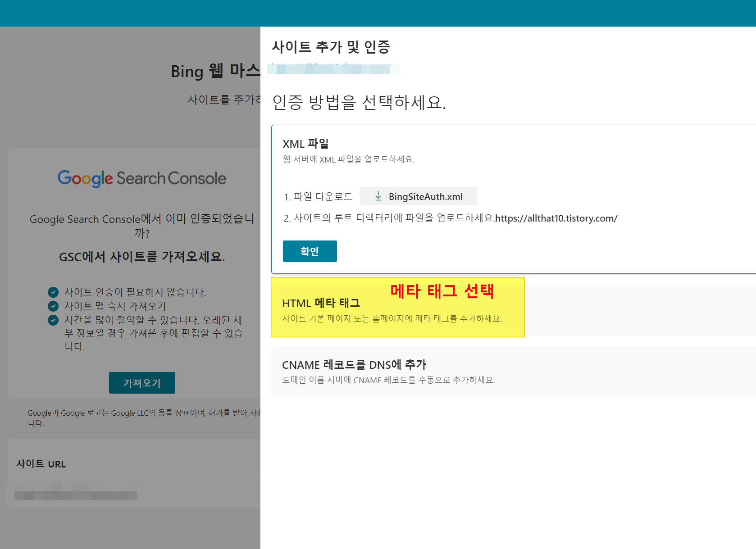Click the Google LLC trademark notice text

click(x=144, y=417)
